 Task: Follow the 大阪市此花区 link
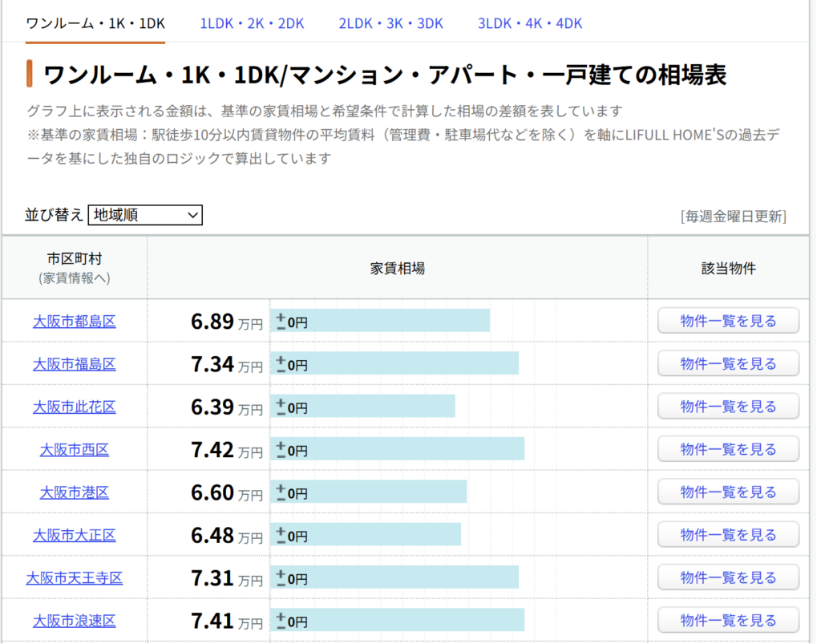(75, 407)
